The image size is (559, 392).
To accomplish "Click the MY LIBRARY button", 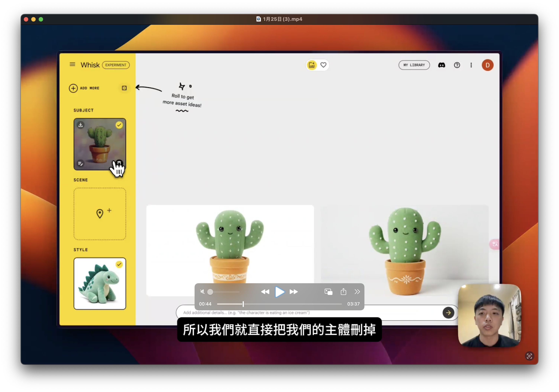I will pos(414,65).
